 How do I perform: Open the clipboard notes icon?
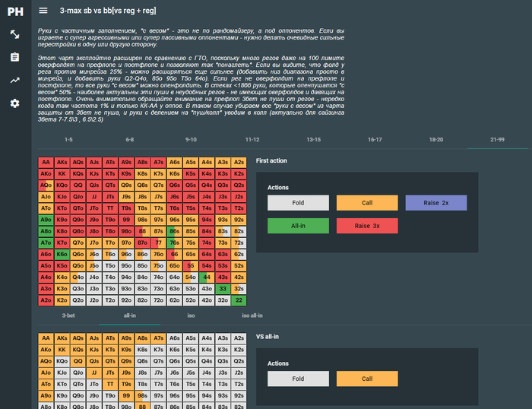point(15,57)
